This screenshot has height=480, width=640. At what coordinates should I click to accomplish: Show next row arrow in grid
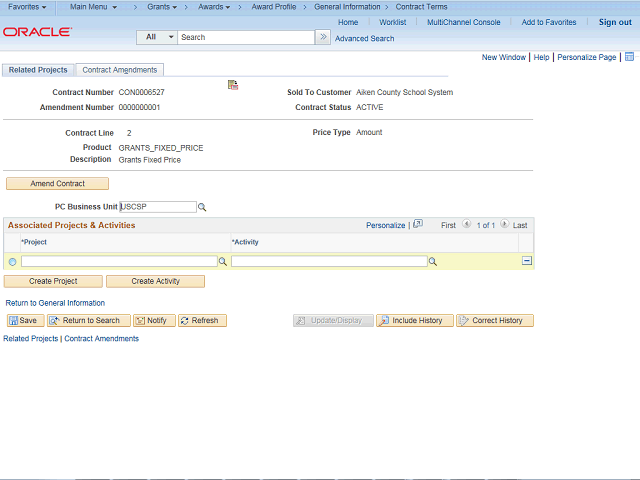click(x=504, y=224)
